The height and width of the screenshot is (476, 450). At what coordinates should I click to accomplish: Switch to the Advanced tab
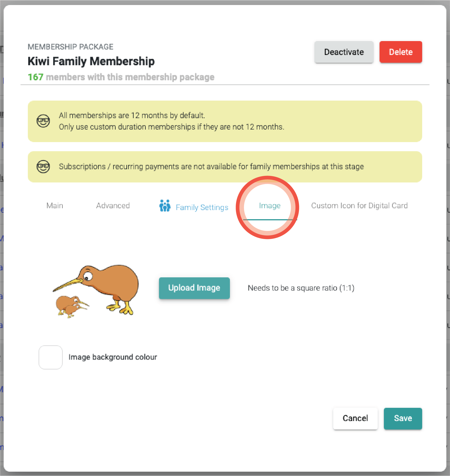[x=113, y=205]
